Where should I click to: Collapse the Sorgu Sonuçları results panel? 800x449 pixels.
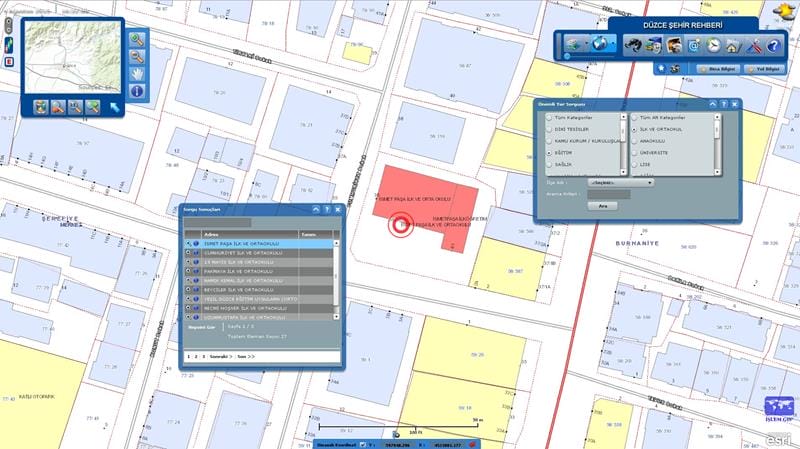coord(316,209)
